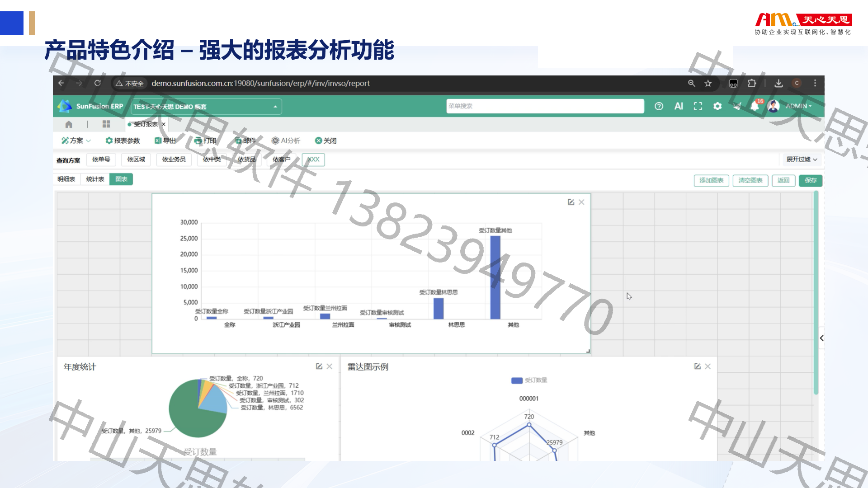
Task: Open the settings gear icon
Action: click(717, 106)
